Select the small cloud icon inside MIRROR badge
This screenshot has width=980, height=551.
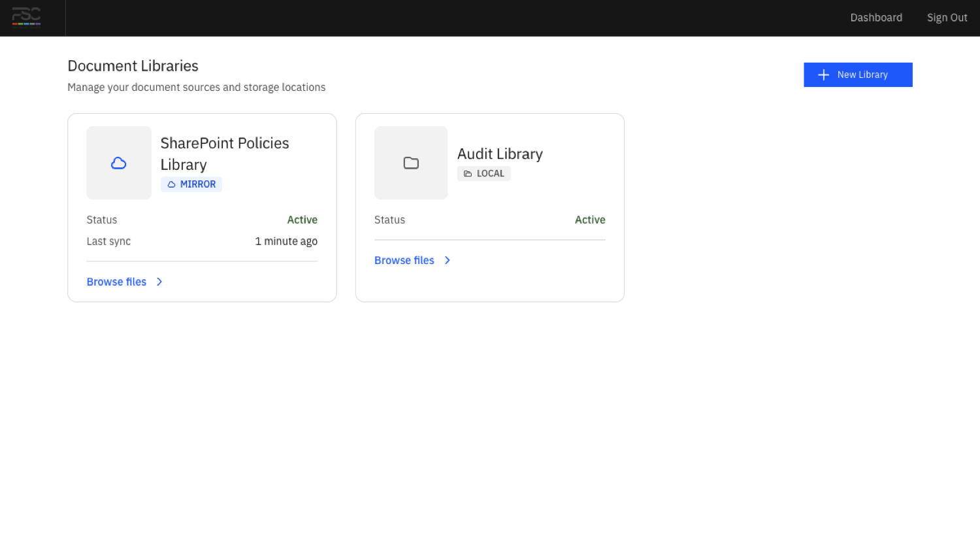tap(171, 184)
